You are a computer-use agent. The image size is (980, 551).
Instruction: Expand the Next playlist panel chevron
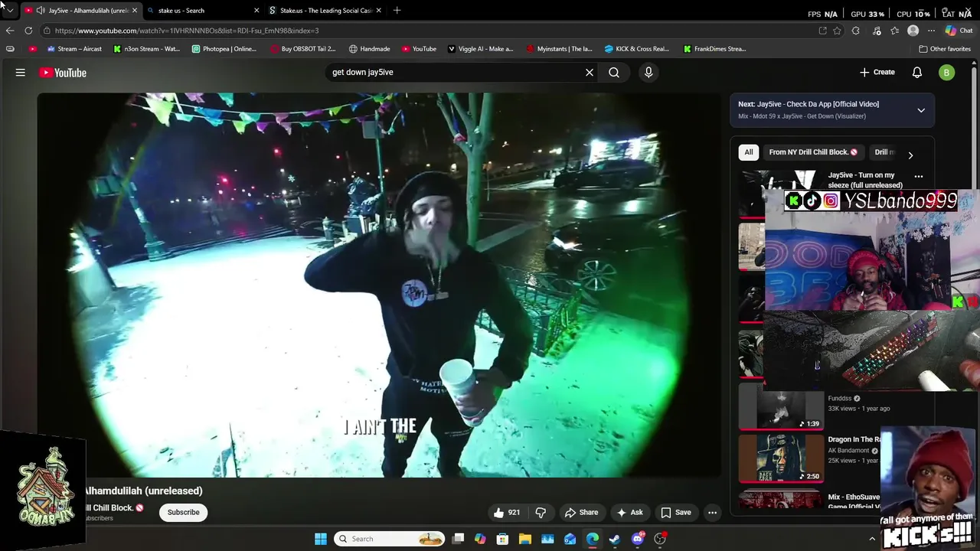tap(921, 110)
